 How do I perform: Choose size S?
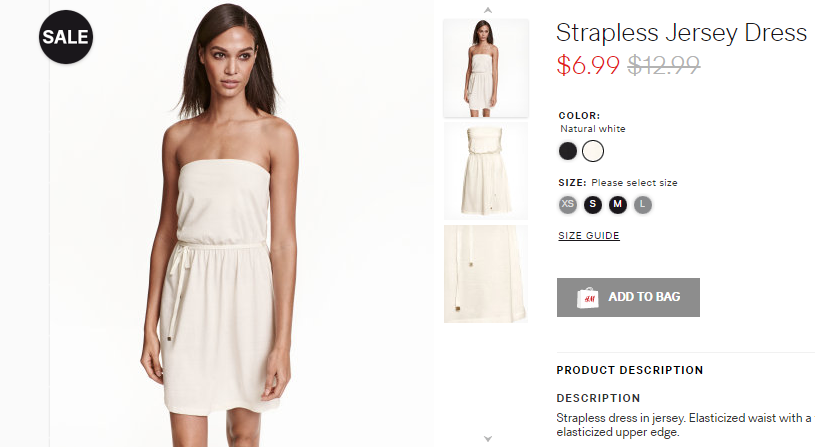(593, 204)
